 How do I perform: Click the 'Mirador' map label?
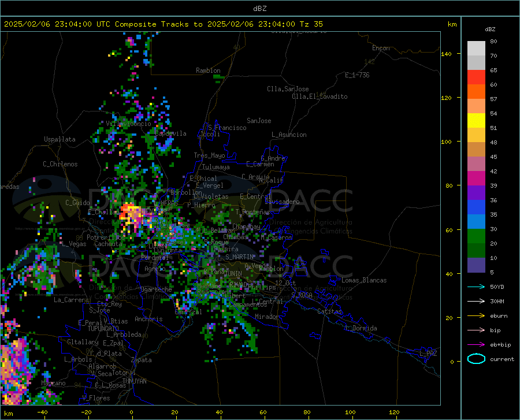coord(267,317)
